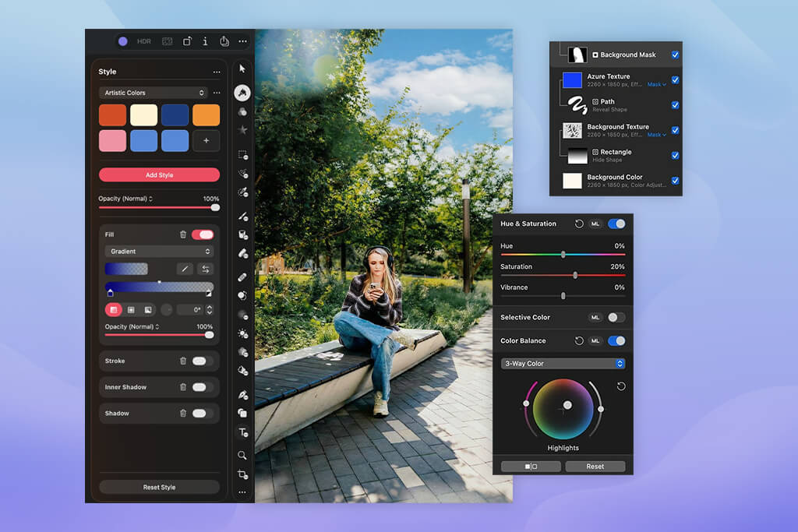
Task: Select the color picker selection tool
Action: point(243,192)
